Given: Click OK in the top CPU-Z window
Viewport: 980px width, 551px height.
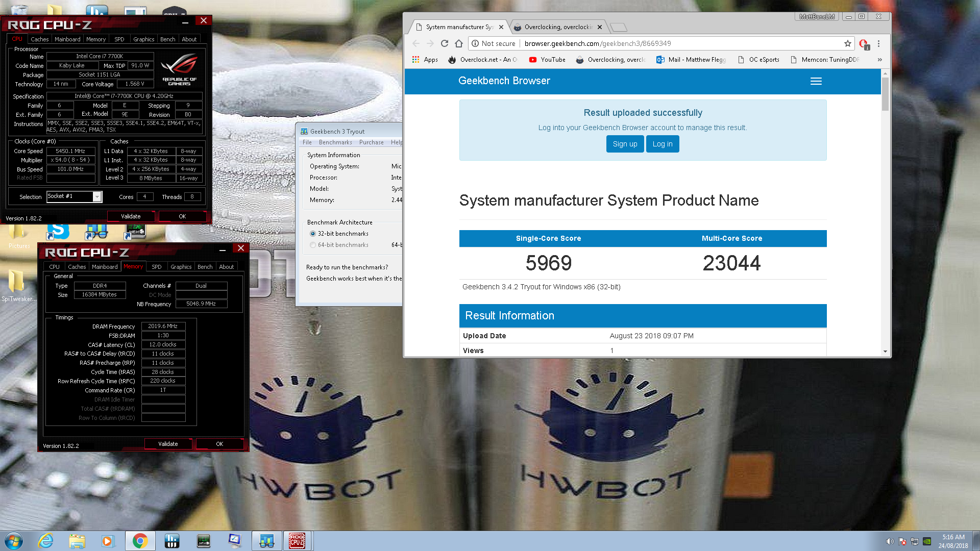Looking at the screenshot, I should 182,216.
